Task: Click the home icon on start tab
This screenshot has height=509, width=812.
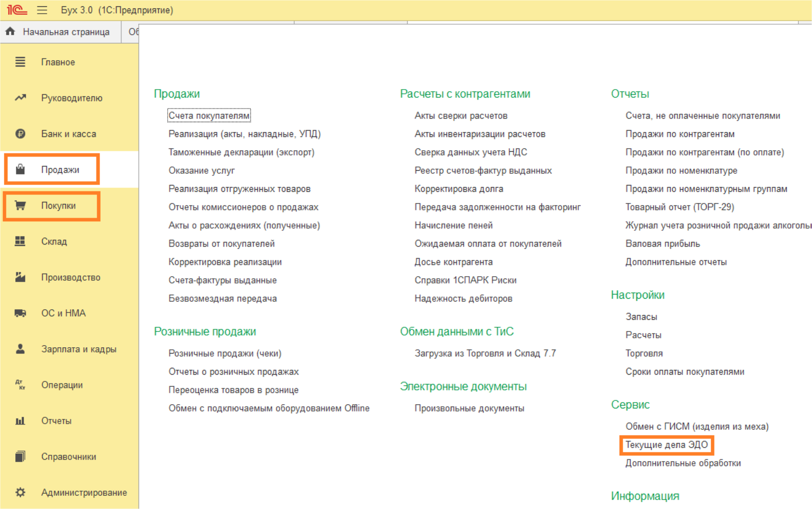Action: click(11, 32)
